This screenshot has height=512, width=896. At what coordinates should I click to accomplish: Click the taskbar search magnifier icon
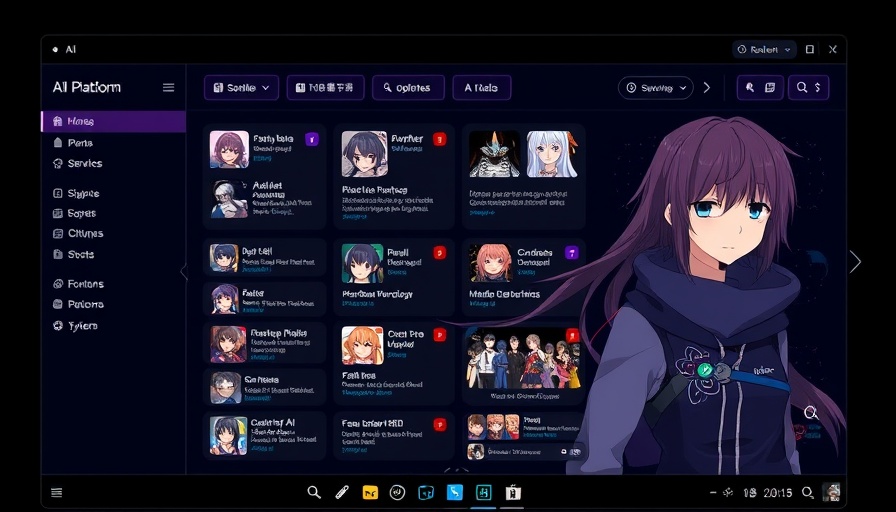coord(314,492)
